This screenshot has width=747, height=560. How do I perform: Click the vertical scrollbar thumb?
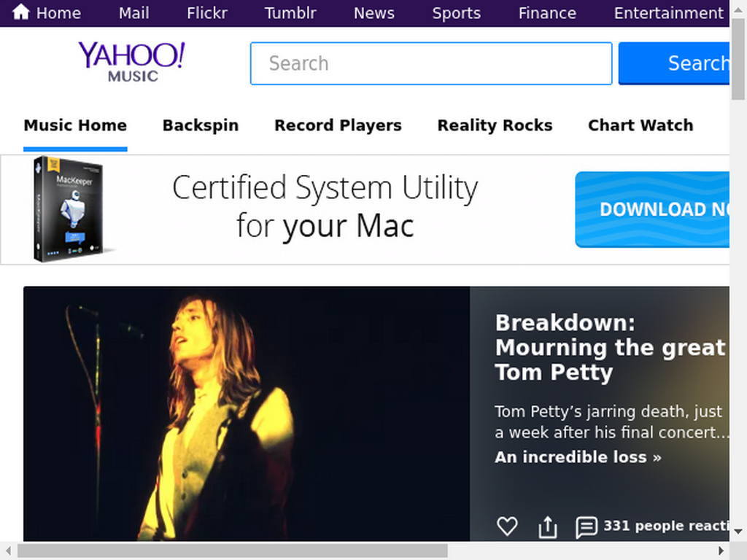click(738, 59)
